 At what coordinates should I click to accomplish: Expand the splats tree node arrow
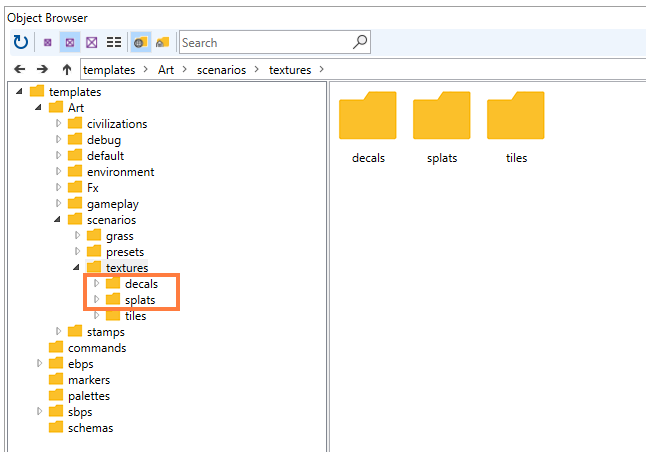(96, 299)
